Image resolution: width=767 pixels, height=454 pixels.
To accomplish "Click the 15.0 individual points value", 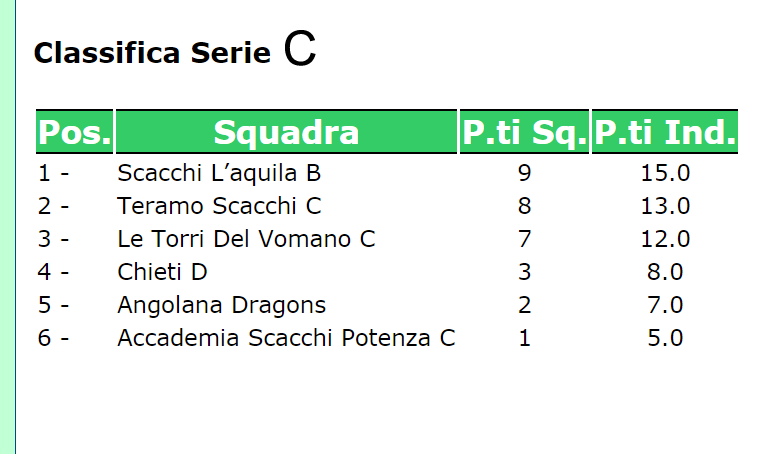I will (665, 173).
